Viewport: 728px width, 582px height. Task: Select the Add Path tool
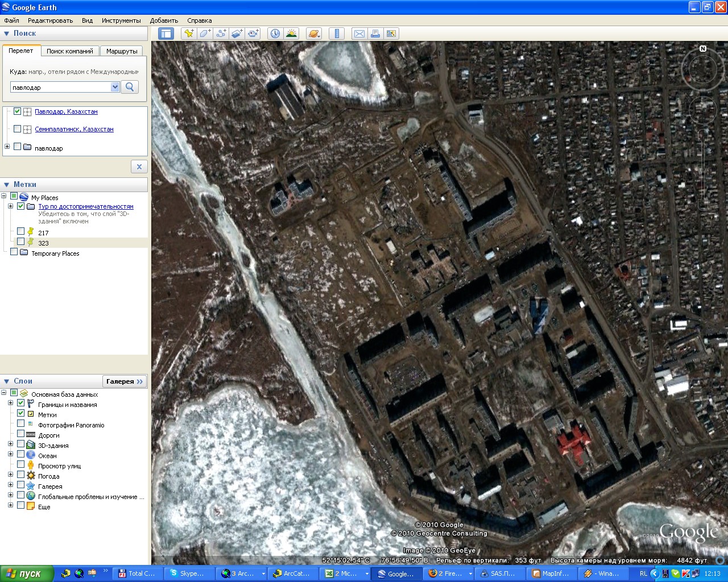pos(221,34)
